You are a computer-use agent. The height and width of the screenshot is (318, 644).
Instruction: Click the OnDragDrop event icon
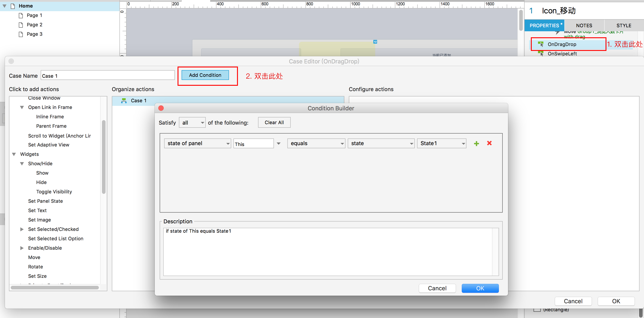coord(540,44)
